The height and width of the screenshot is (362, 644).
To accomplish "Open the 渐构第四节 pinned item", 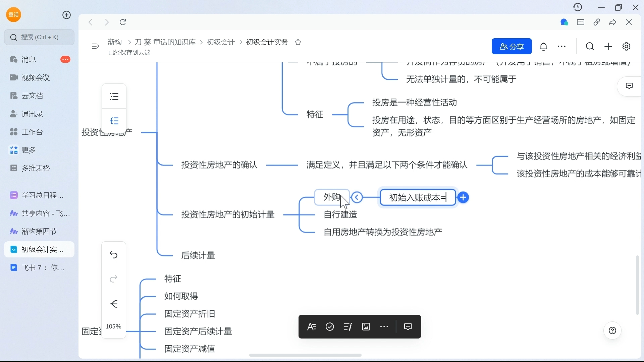I will [x=39, y=231].
